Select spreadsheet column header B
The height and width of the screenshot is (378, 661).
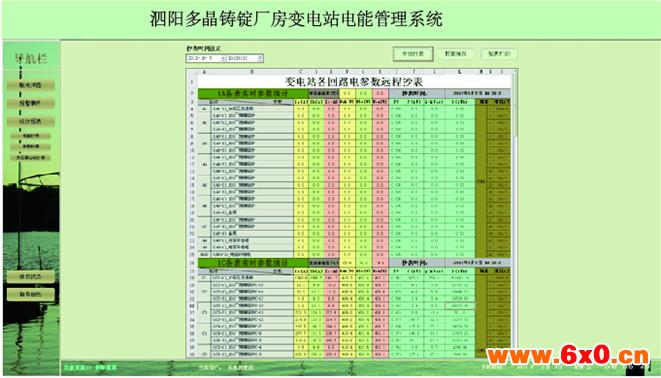(x=252, y=72)
